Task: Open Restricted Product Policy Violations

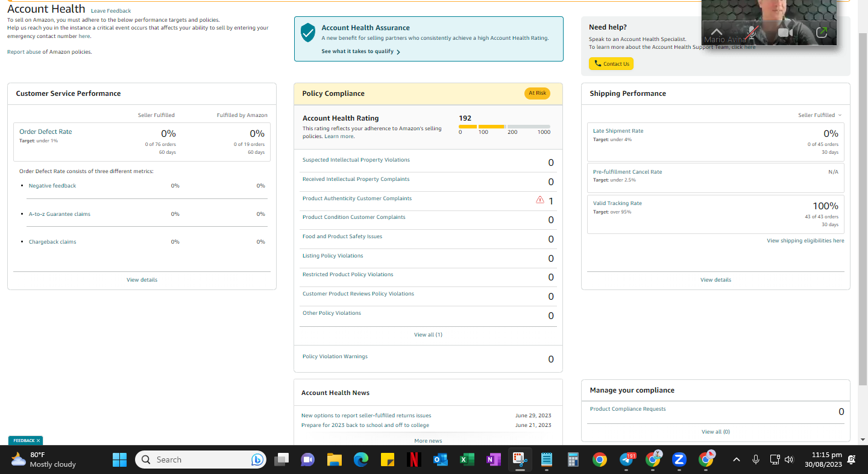Action: (348, 274)
